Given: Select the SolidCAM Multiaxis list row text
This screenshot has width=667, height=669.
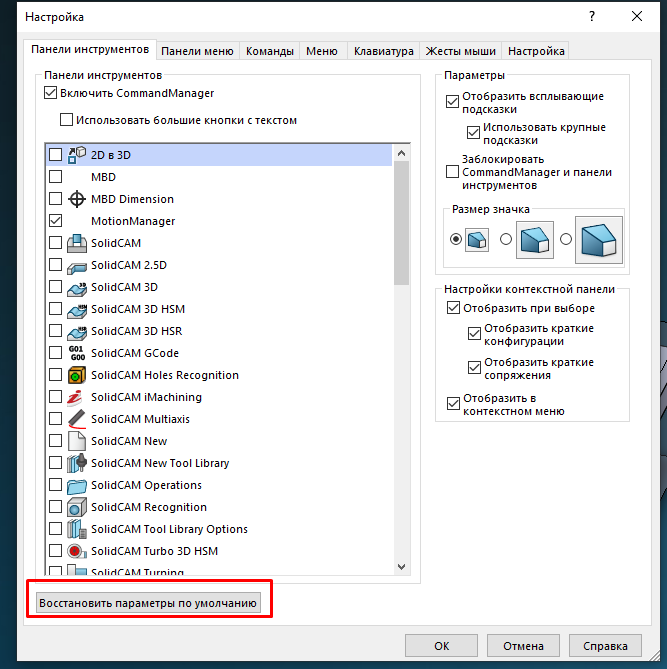Looking at the screenshot, I should [x=140, y=419].
